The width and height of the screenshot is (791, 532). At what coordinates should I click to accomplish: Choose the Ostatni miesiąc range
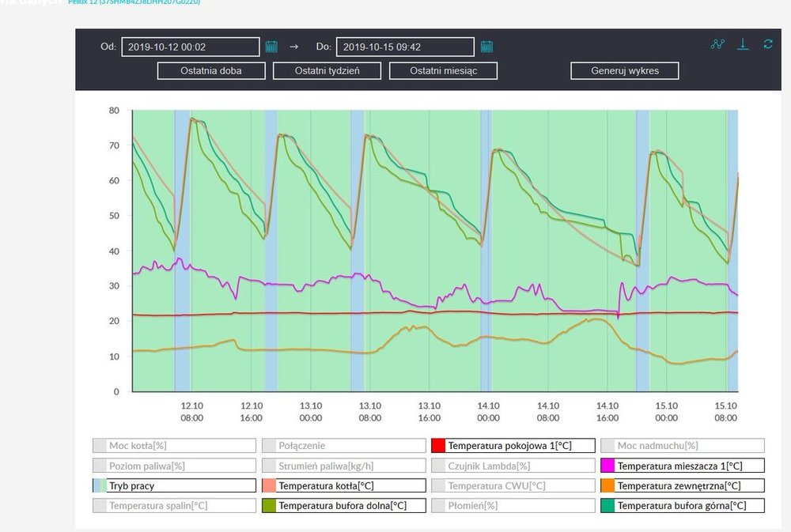443,70
